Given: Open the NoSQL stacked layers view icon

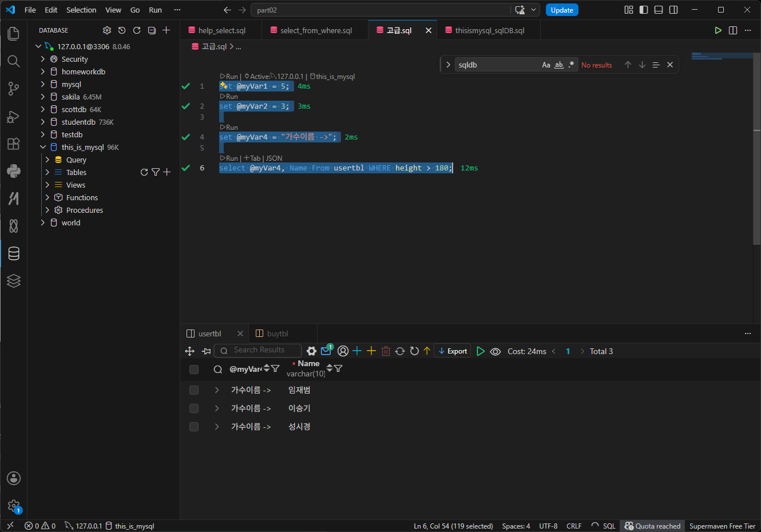Looking at the screenshot, I should pyautogui.click(x=14, y=281).
